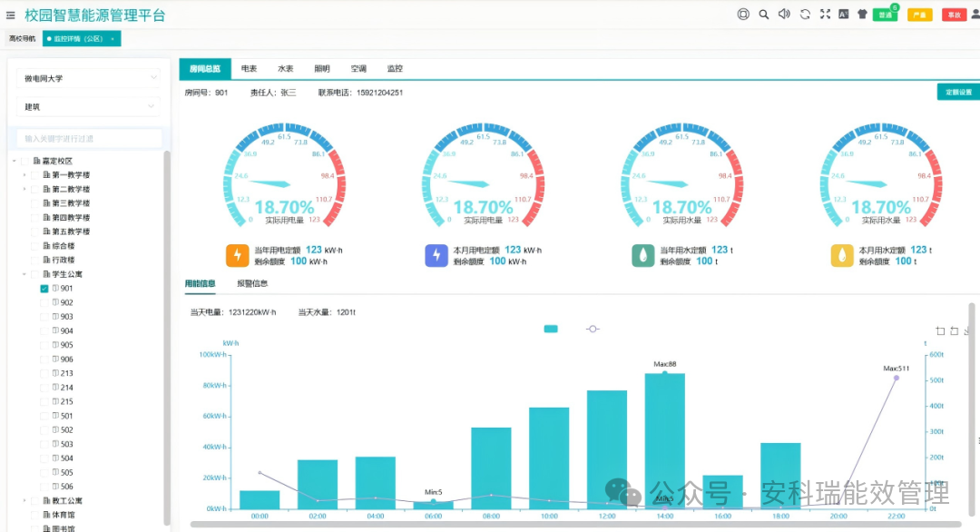Click the refresh arrows icon

point(805,15)
